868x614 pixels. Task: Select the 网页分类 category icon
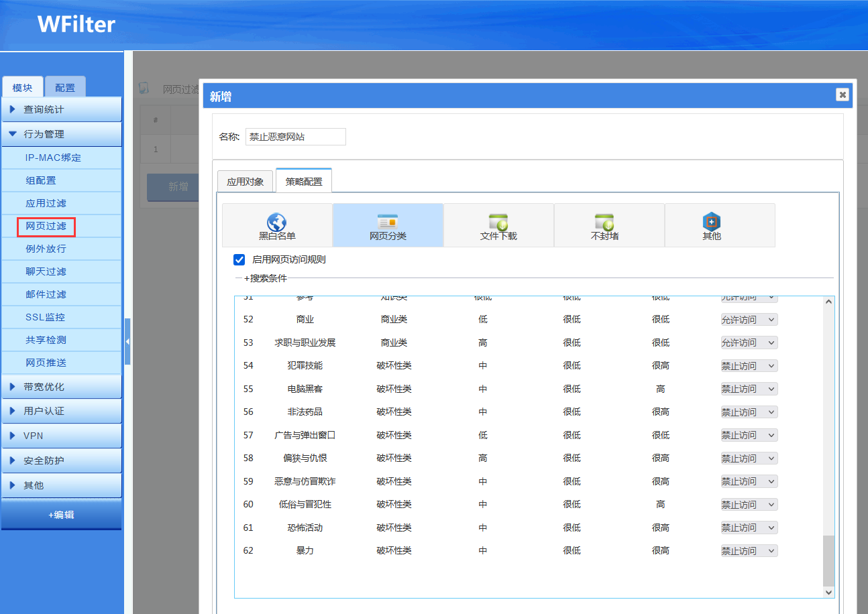(x=388, y=222)
